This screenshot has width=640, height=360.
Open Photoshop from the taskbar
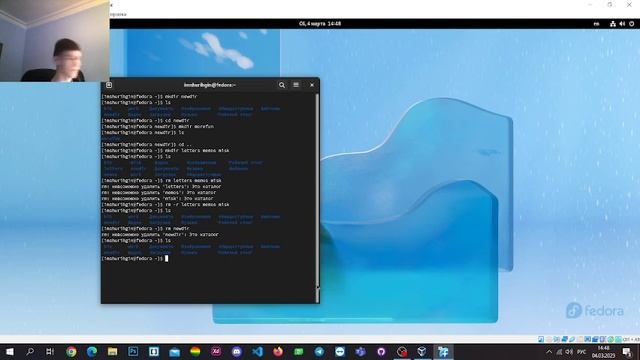click(x=133, y=351)
